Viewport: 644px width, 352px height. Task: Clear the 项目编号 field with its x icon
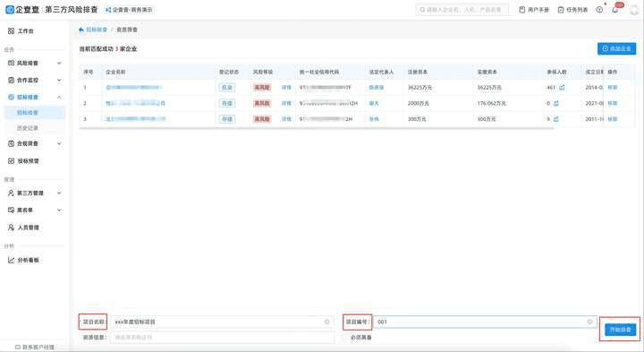(x=589, y=322)
